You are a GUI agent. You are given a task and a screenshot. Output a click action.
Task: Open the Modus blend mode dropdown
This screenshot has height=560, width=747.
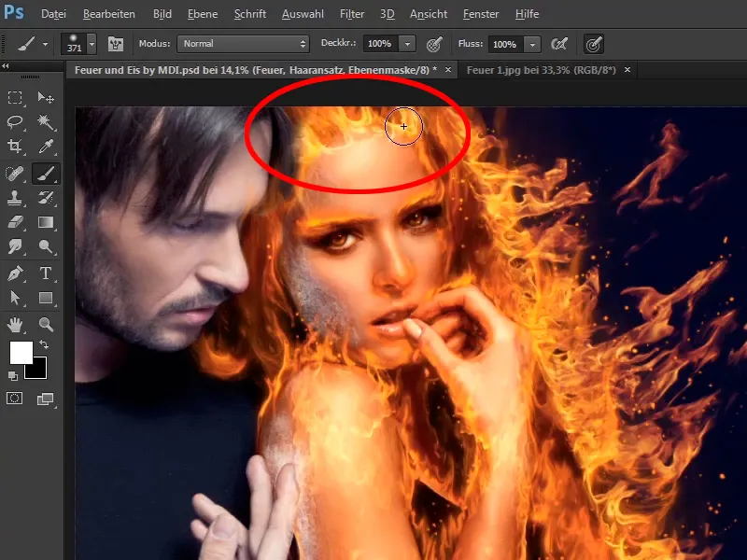click(x=243, y=44)
